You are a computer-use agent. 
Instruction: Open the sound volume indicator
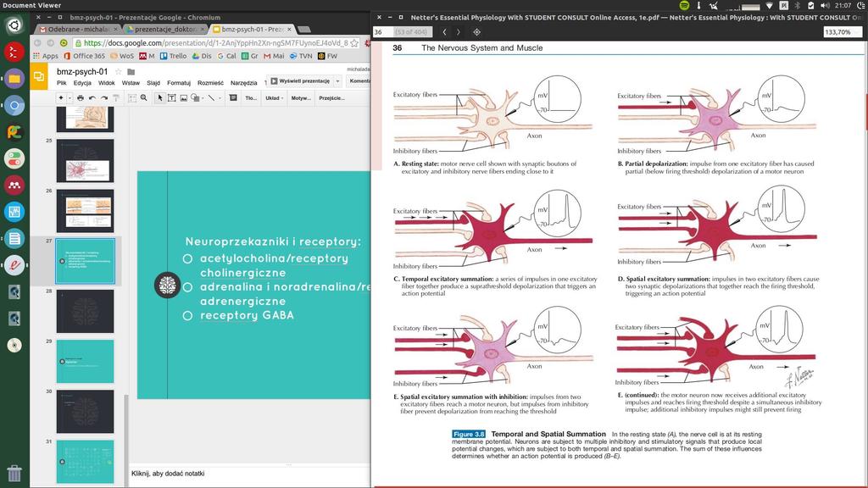825,5
